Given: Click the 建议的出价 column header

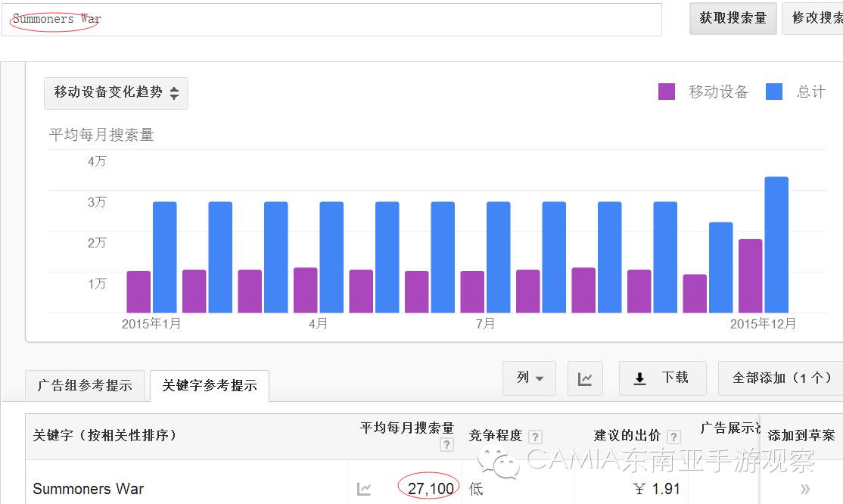Looking at the screenshot, I should point(627,436).
